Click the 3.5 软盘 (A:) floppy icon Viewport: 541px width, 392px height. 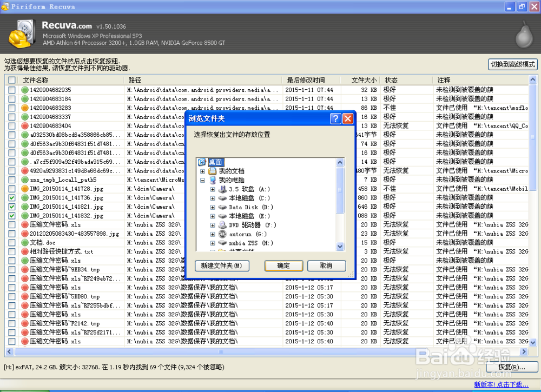coord(222,189)
